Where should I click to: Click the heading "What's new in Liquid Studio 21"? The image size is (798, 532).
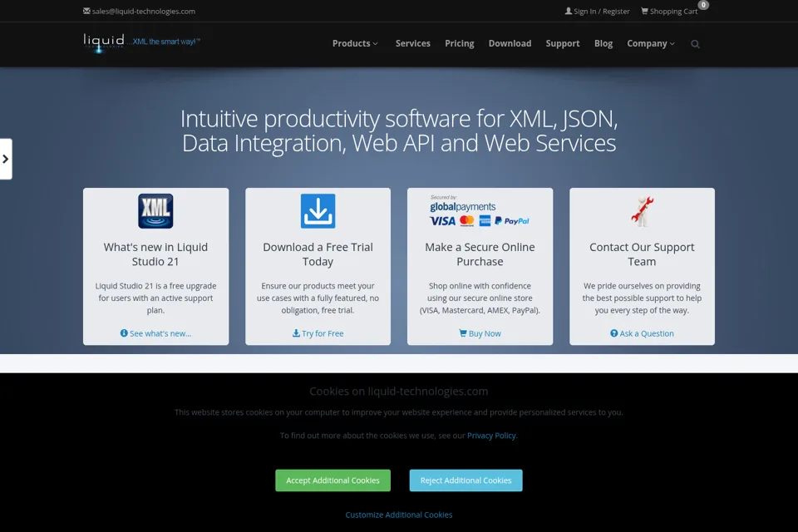tap(155, 254)
